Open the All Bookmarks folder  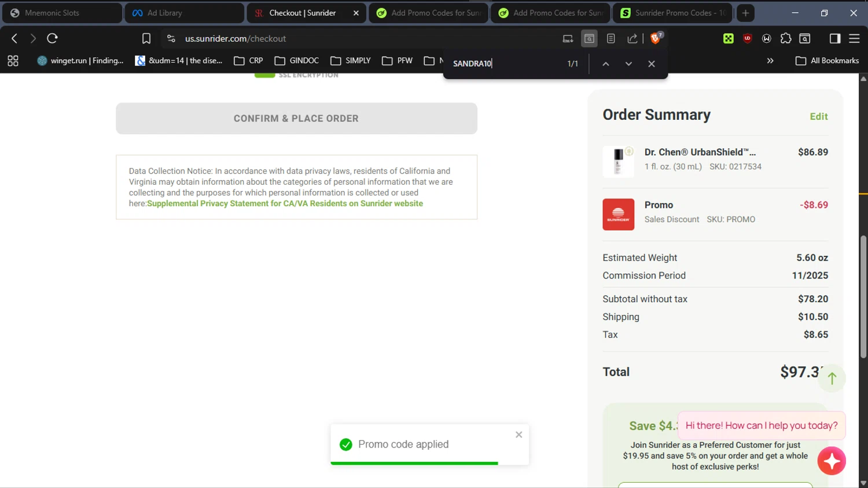pyautogui.click(x=827, y=61)
